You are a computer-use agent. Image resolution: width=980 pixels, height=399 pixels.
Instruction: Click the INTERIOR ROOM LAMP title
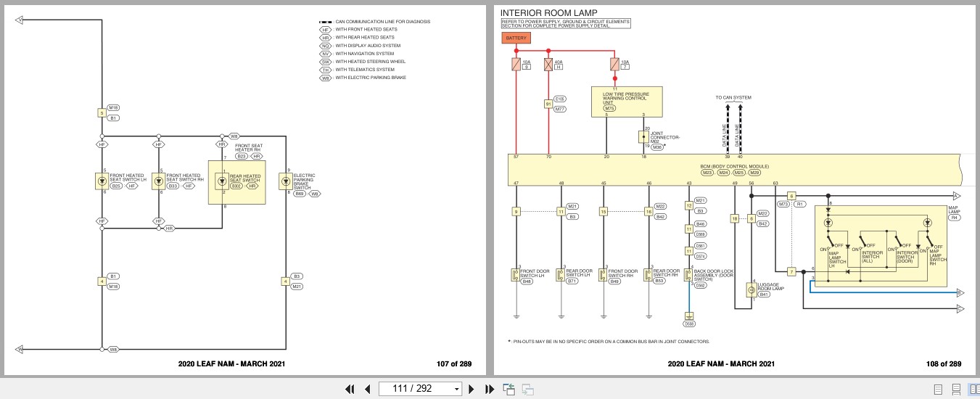(x=548, y=12)
